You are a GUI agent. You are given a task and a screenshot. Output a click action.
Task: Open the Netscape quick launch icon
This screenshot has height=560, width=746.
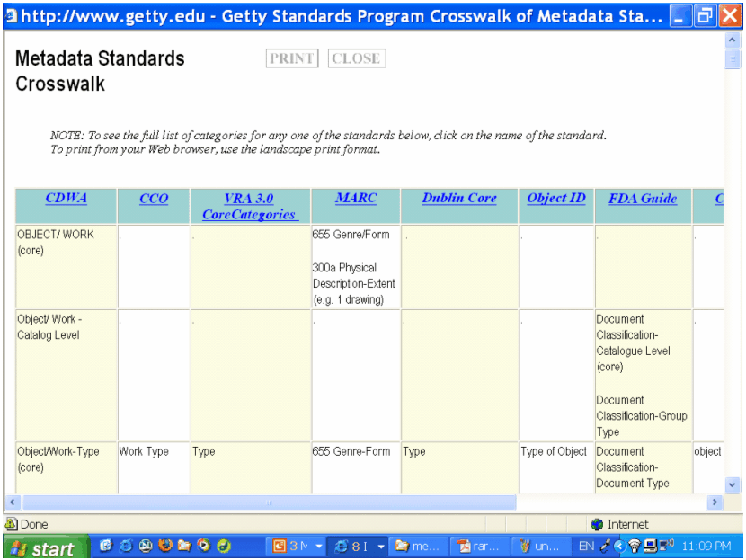[146, 546]
